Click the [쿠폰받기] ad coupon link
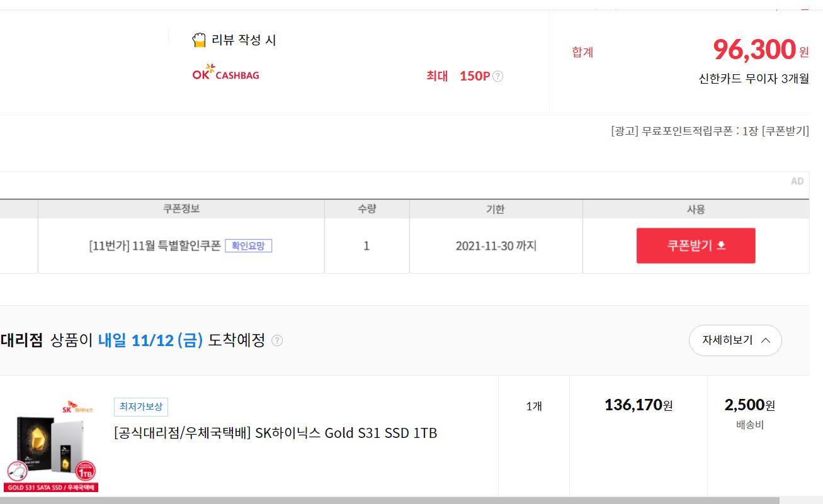Image resolution: width=823 pixels, height=504 pixels. 785,131
